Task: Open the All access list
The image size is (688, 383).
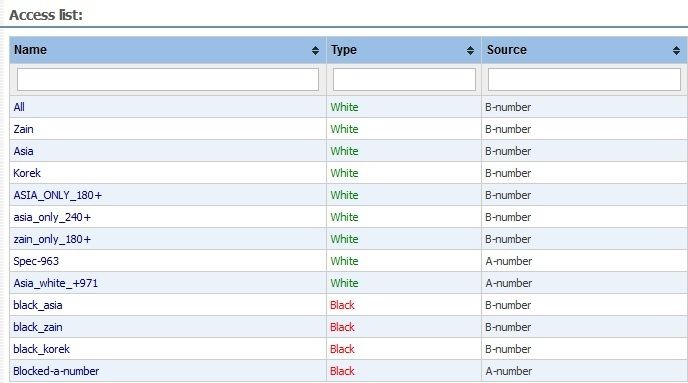Action: pos(19,107)
